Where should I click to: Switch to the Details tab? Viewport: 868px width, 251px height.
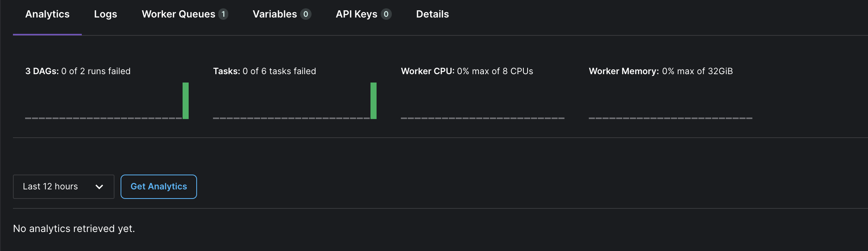click(x=432, y=14)
